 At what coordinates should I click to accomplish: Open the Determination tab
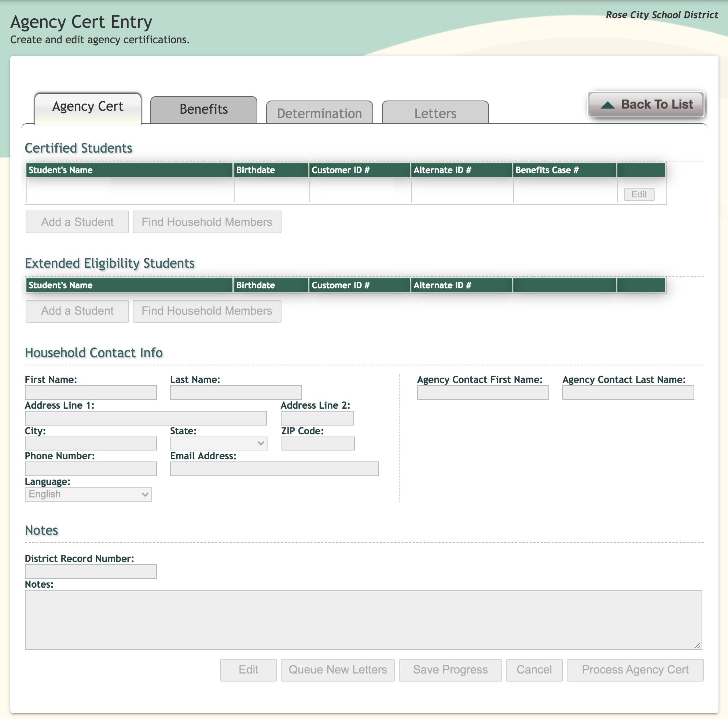[319, 113]
